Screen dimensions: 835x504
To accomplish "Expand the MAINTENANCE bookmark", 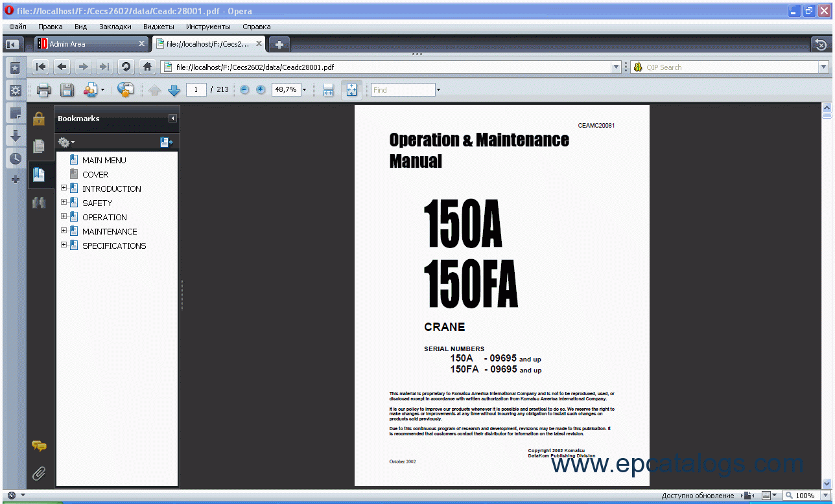I will [64, 231].
